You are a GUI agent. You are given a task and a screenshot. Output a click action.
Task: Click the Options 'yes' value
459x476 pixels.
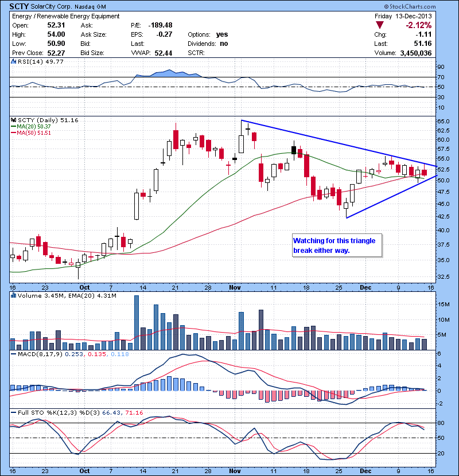point(222,34)
